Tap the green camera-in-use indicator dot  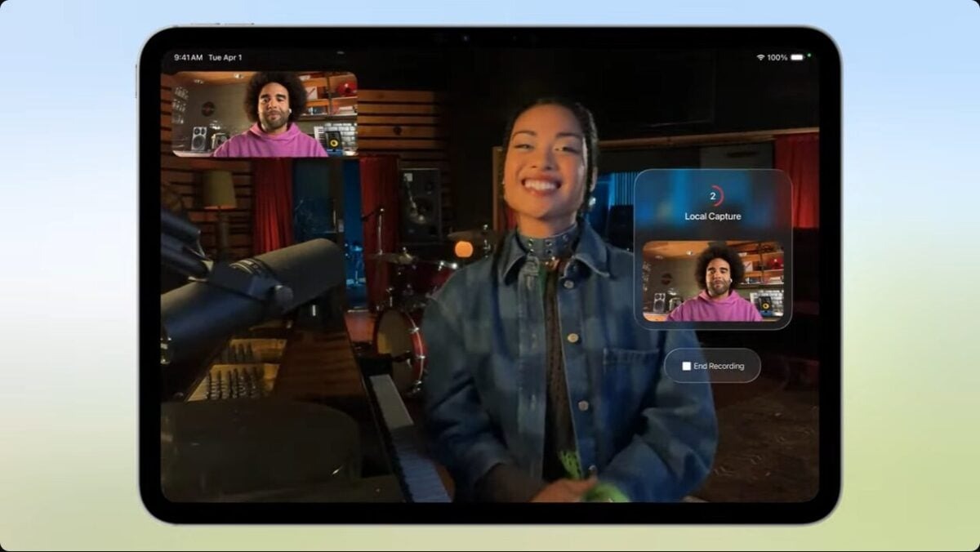808,56
